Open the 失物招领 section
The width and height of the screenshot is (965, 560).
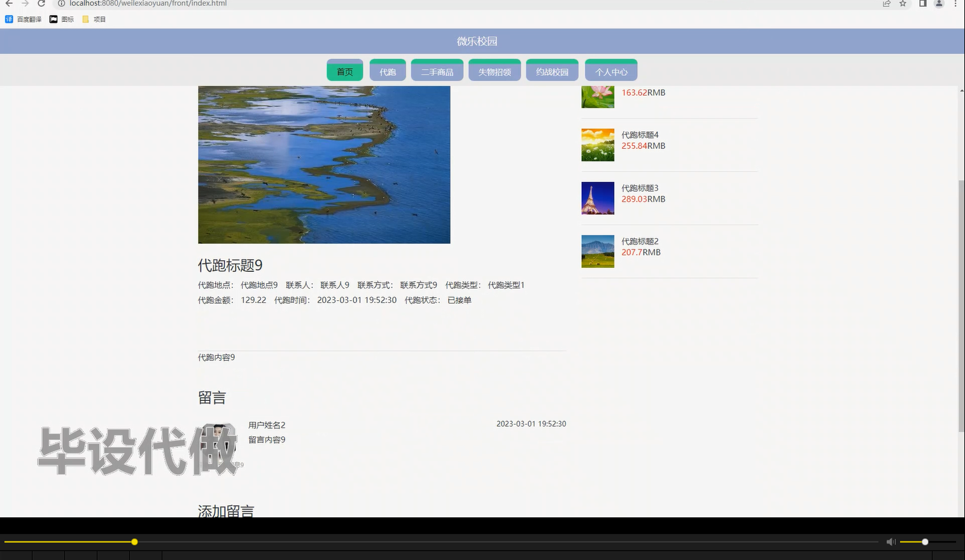click(x=495, y=71)
